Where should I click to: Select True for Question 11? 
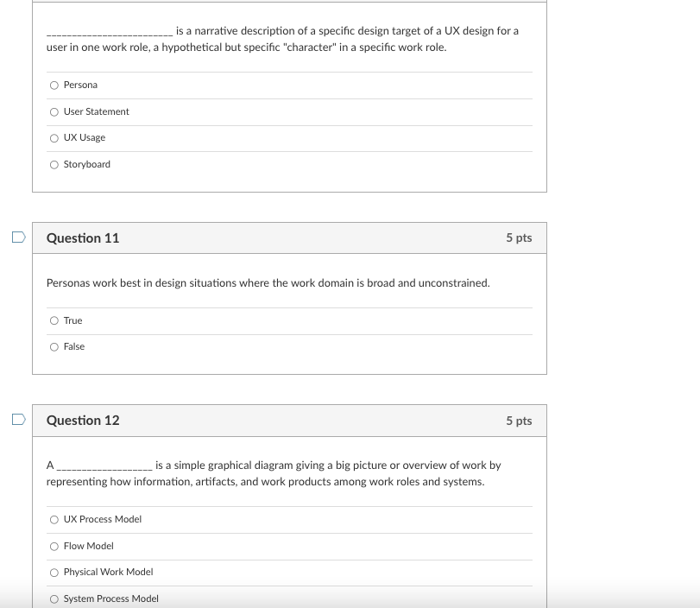[54, 320]
